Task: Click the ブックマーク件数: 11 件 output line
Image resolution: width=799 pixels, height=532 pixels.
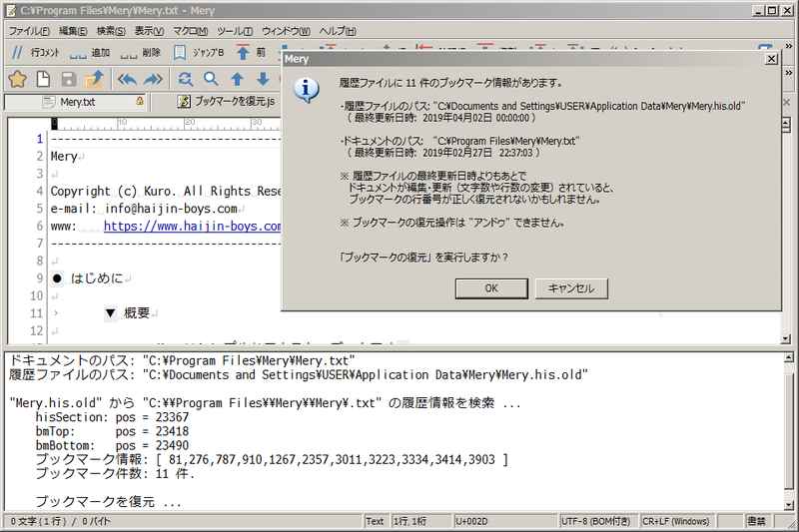Action: coord(115,473)
